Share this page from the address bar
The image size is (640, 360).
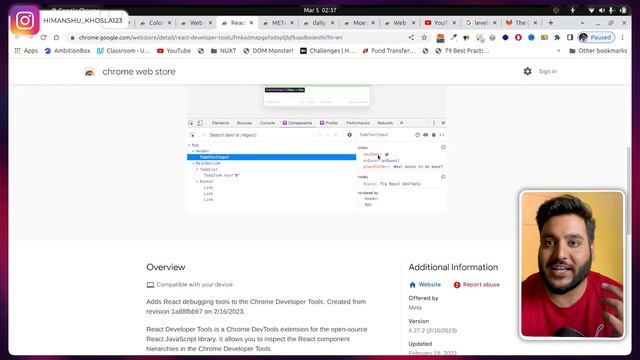(411, 38)
